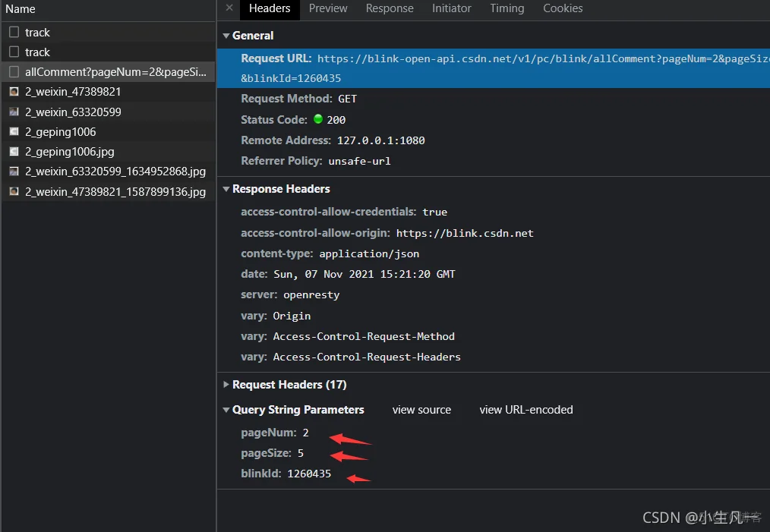Click the view URL-encoded link
Screen dimensions: 770x532
pyautogui.click(x=526, y=410)
